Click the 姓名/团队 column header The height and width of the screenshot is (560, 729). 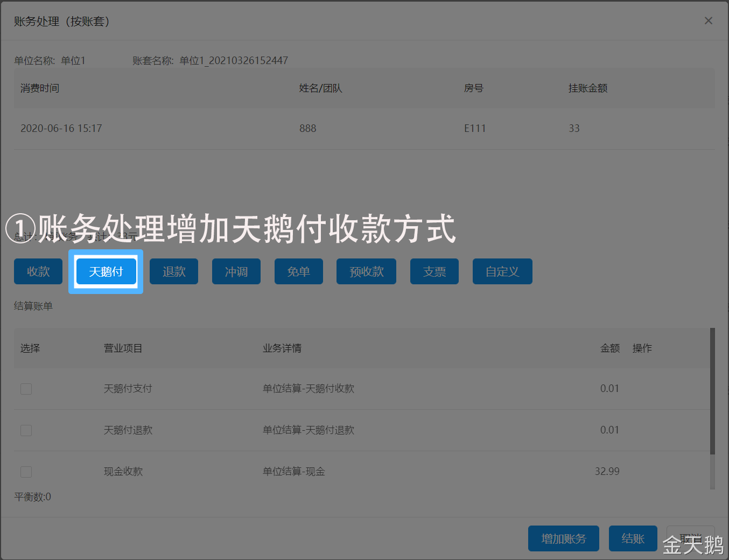[321, 88]
